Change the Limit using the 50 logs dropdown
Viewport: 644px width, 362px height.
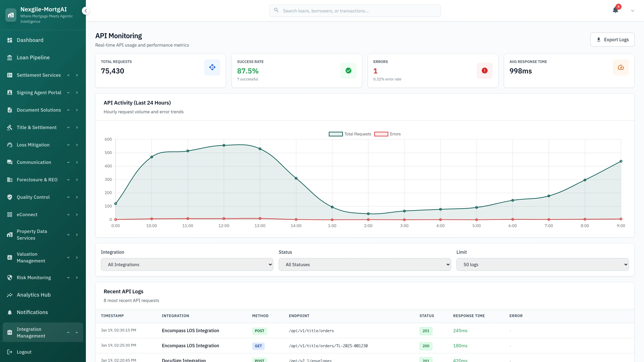point(542,264)
